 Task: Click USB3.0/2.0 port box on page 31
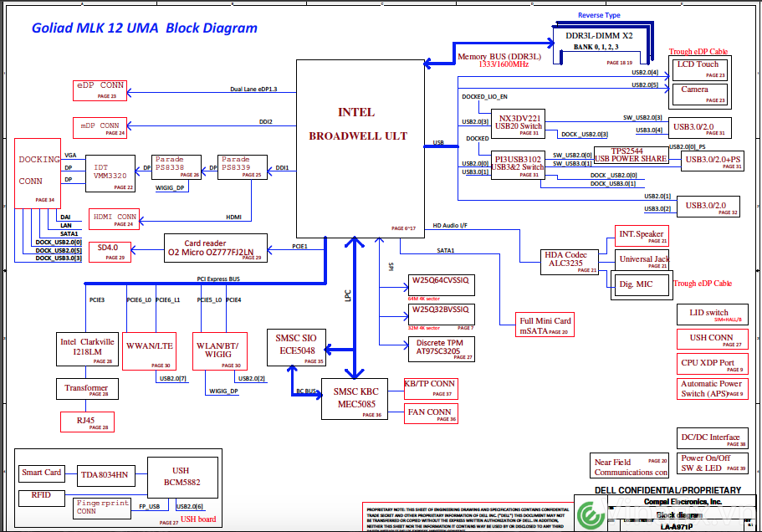click(x=699, y=128)
